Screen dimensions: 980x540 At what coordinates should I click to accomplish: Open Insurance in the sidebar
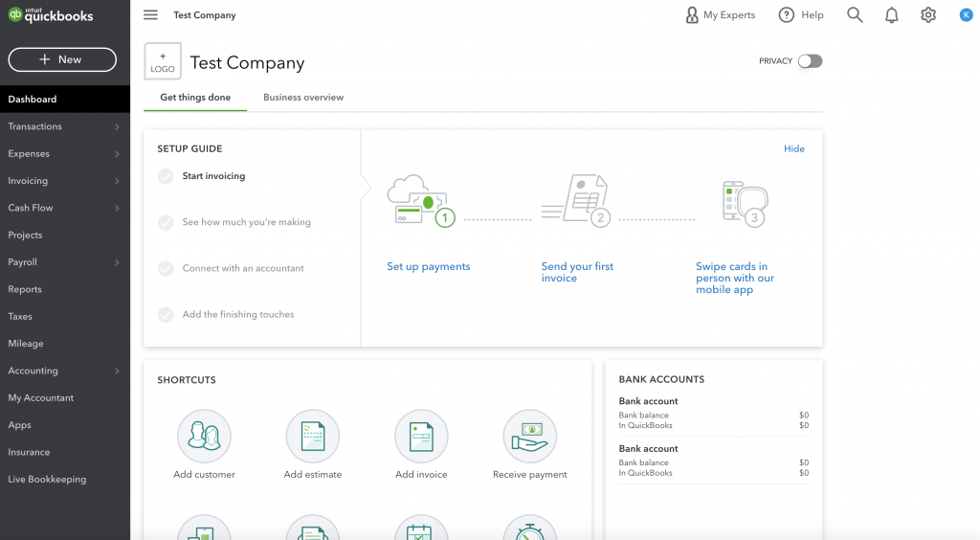pos(65,453)
